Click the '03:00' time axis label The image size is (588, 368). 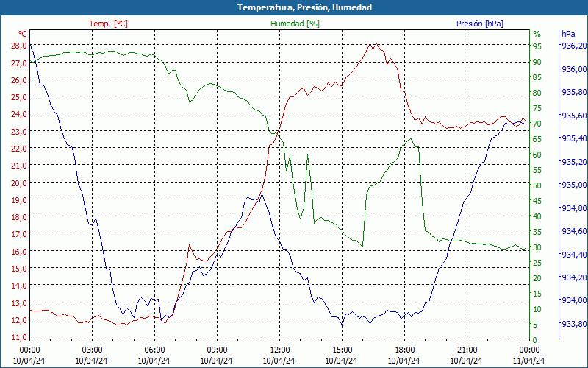point(92,350)
